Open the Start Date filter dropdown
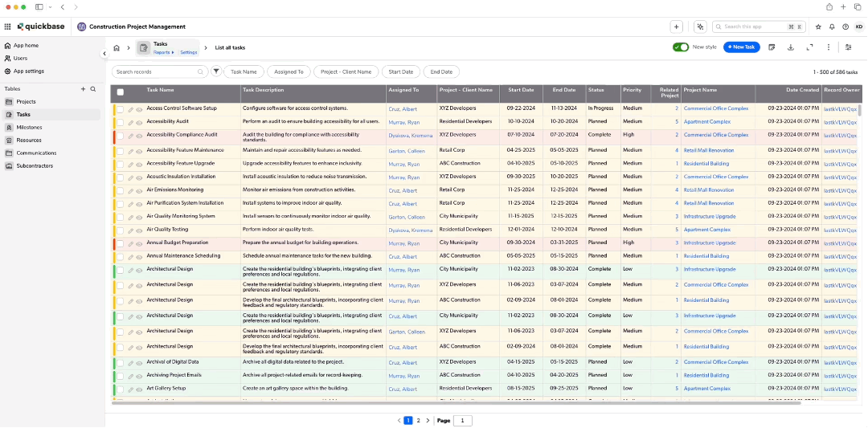 pos(401,72)
